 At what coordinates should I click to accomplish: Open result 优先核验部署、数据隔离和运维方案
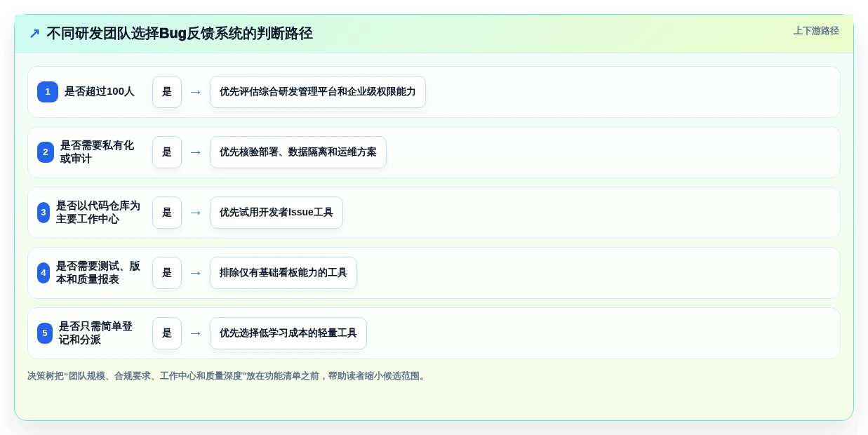298,152
